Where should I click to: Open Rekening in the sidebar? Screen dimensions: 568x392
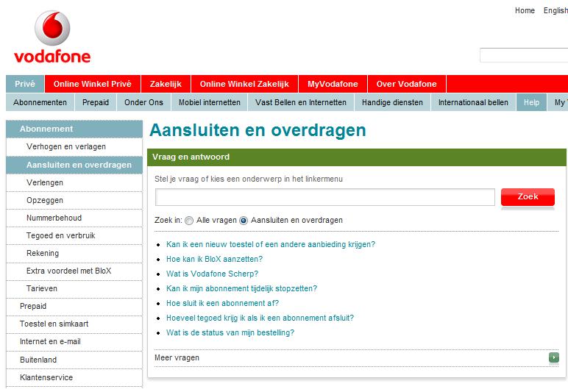pos(74,254)
